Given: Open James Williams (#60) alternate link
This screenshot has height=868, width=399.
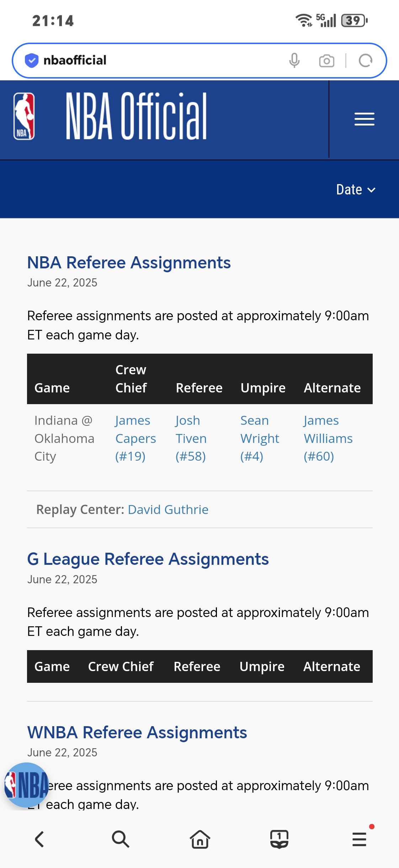Looking at the screenshot, I should pos(328,438).
